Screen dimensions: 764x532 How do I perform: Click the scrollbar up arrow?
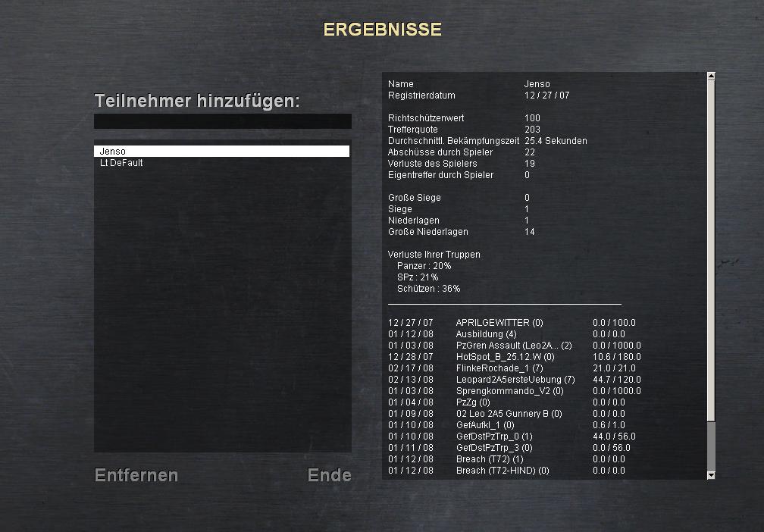pyautogui.click(x=711, y=77)
